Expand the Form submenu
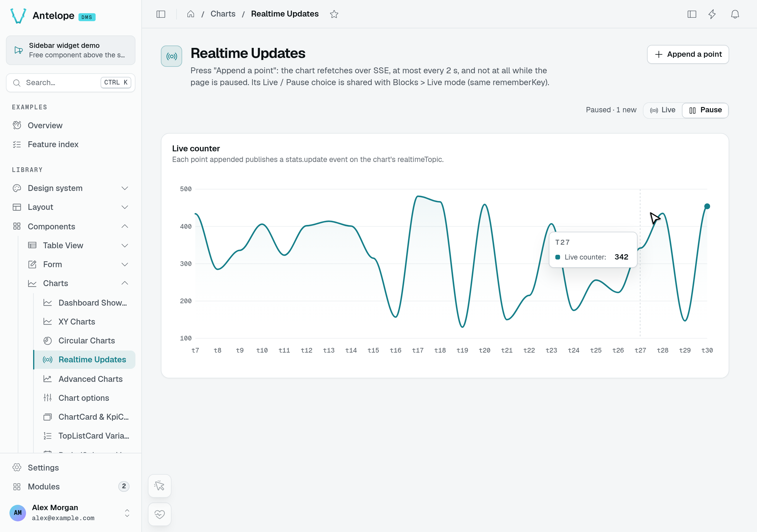Viewport: 757px width, 532px height. click(x=78, y=264)
